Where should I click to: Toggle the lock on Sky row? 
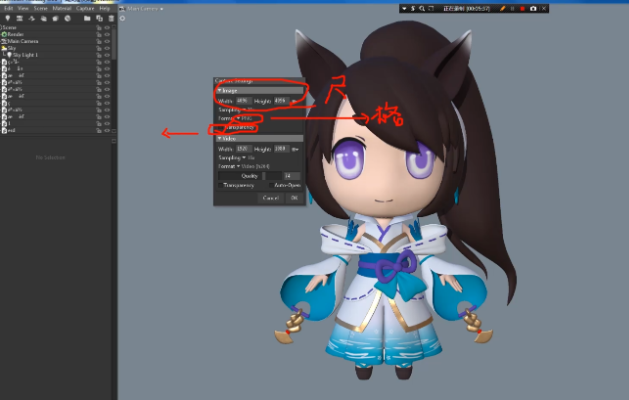pyautogui.click(x=99, y=48)
